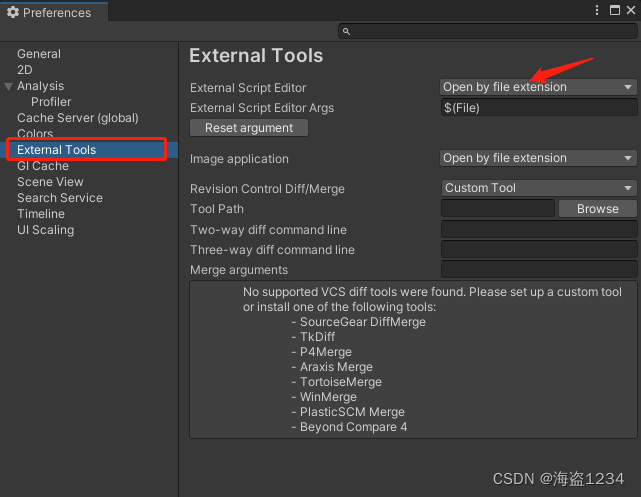The width and height of the screenshot is (641, 497).
Task: Collapse the Analysis tree section
Action: point(8,86)
